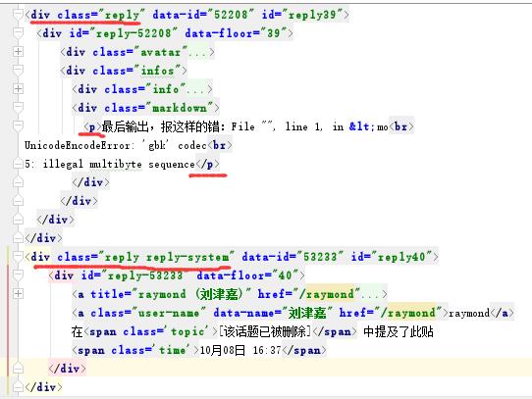Expand the folded avatar div

click(x=18, y=52)
